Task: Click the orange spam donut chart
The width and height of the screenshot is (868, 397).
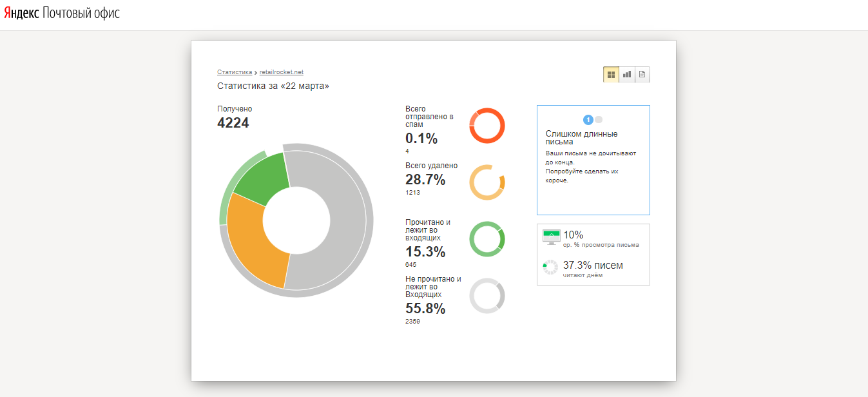Action: [x=487, y=126]
